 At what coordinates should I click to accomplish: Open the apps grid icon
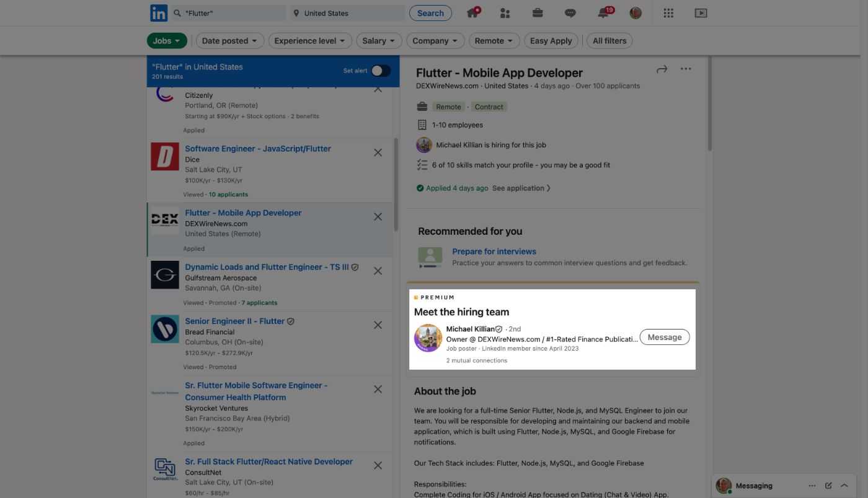click(668, 13)
